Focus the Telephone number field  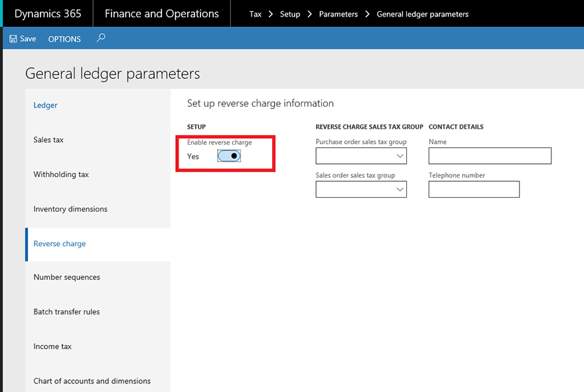point(474,190)
